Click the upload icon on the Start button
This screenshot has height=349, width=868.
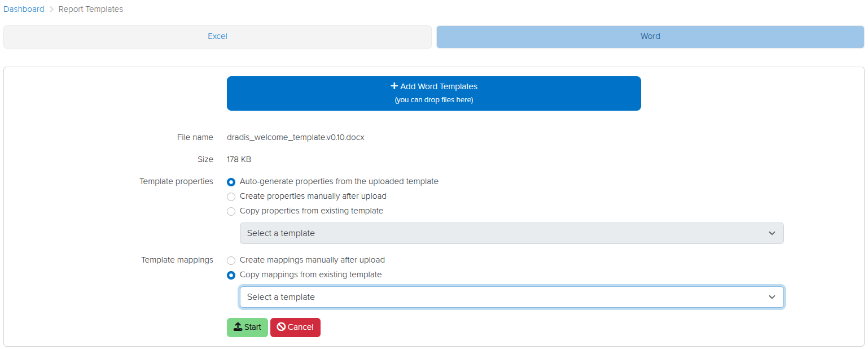coord(238,327)
